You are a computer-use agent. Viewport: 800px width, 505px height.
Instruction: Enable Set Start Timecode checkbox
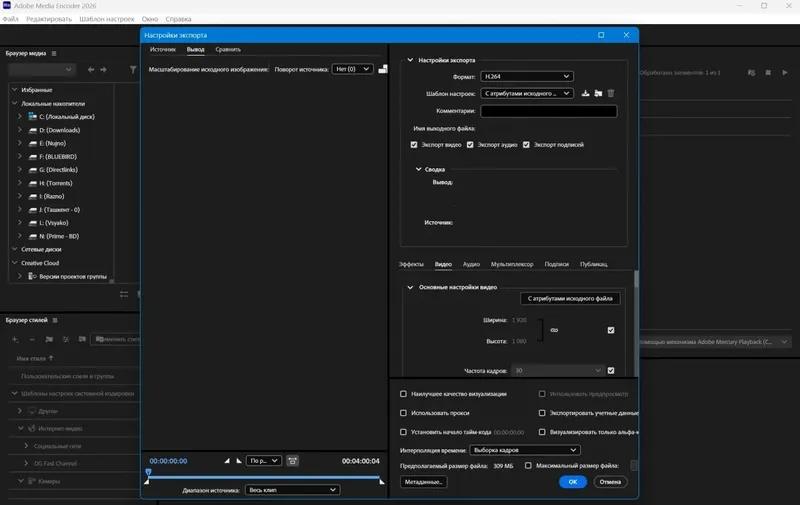404,432
